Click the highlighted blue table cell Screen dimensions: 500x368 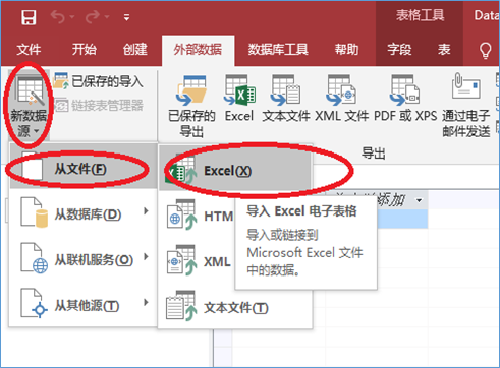[403, 218]
